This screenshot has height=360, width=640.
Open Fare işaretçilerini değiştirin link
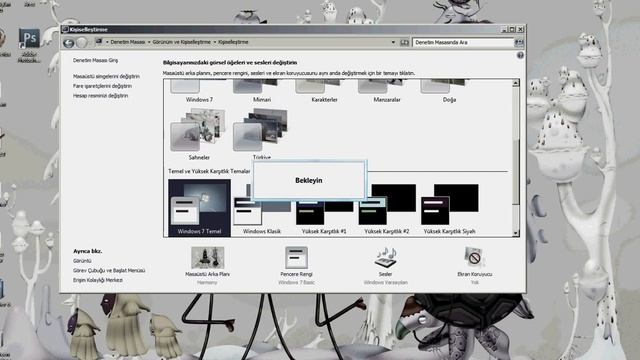pos(102,86)
